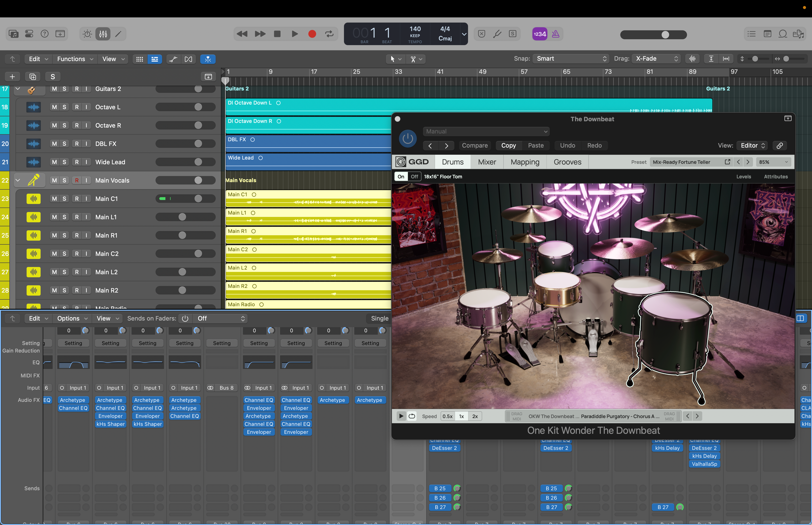Toggle the Cycle loop button
This screenshot has width=812, height=525.
[x=329, y=34]
